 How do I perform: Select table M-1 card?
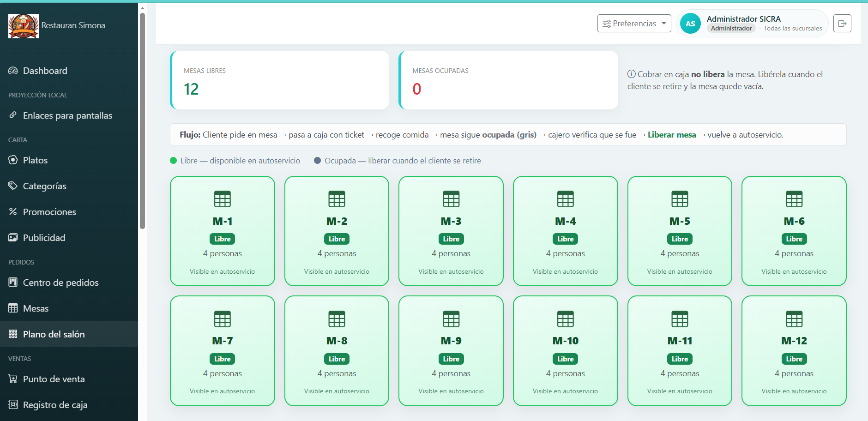pos(223,231)
